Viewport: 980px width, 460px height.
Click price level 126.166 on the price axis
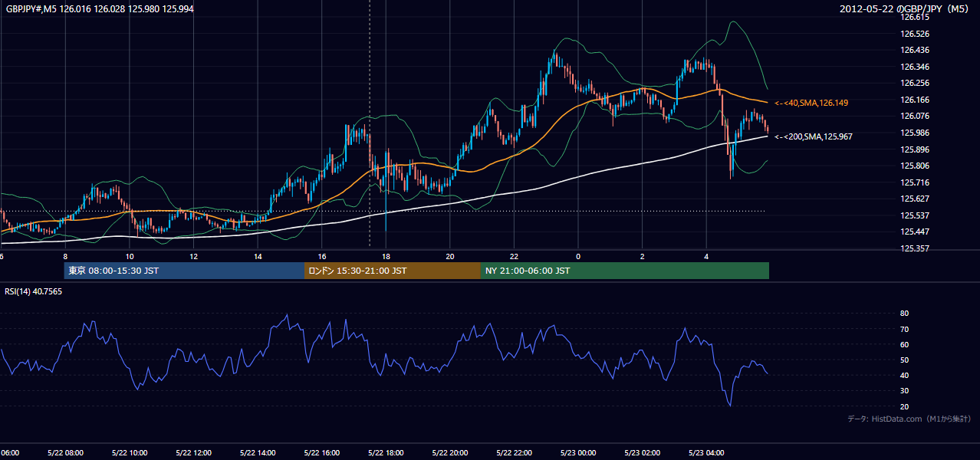[x=914, y=100]
